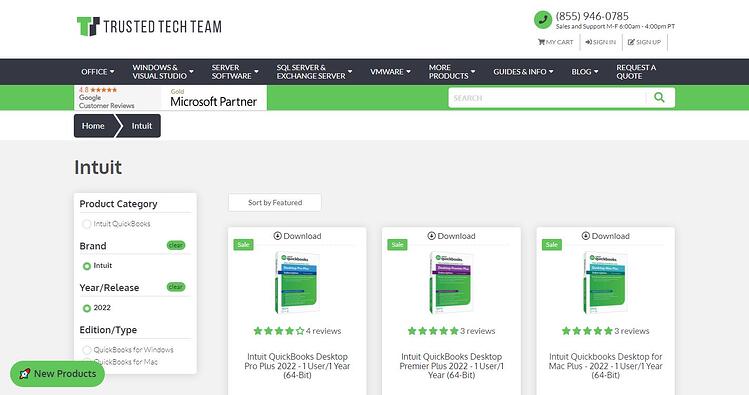Image resolution: width=749 pixels, height=395 pixels.
Task: Select the Intuit QuickBooks category filter
Action: (116, 224)
